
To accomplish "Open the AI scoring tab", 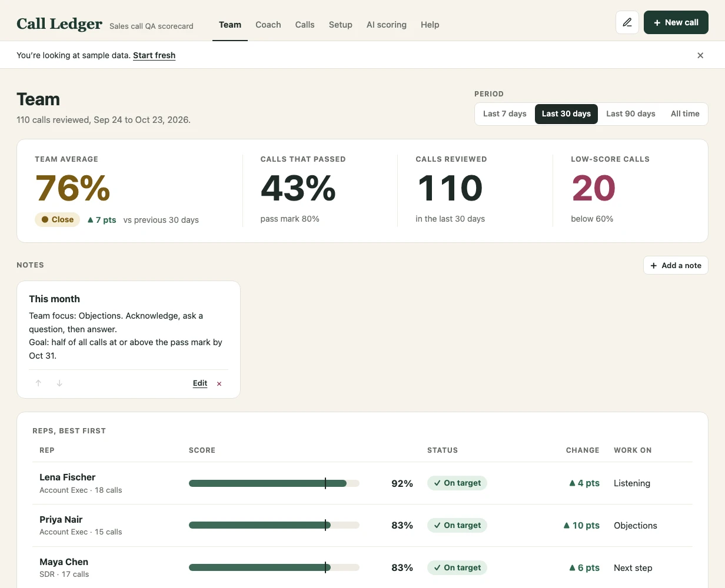I will click(x=387, y=25).
